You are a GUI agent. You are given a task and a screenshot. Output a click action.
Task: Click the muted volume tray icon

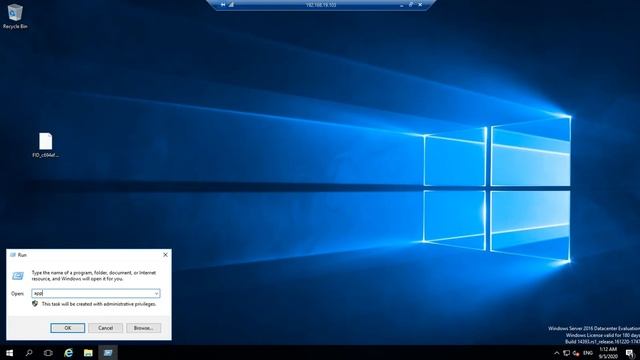[576, 353]
